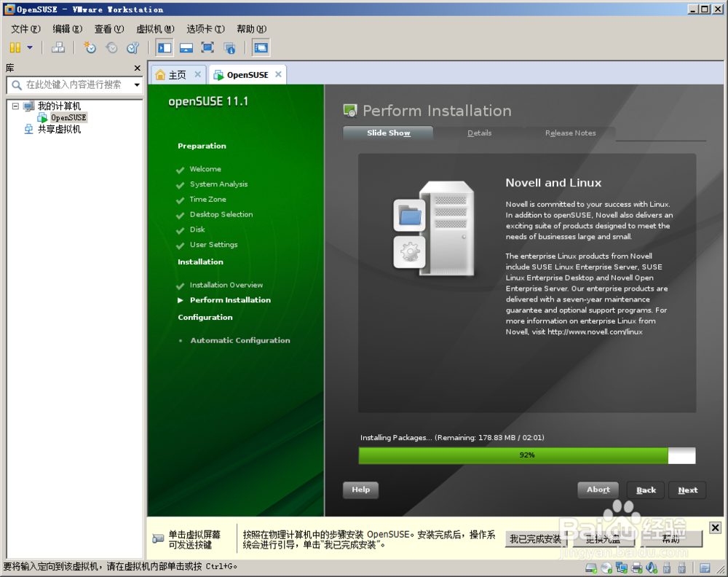The height and width of the screenshot is (577, 728).
Task: Collapse the 我的计算机 tree node
Action: coord(15,106)
